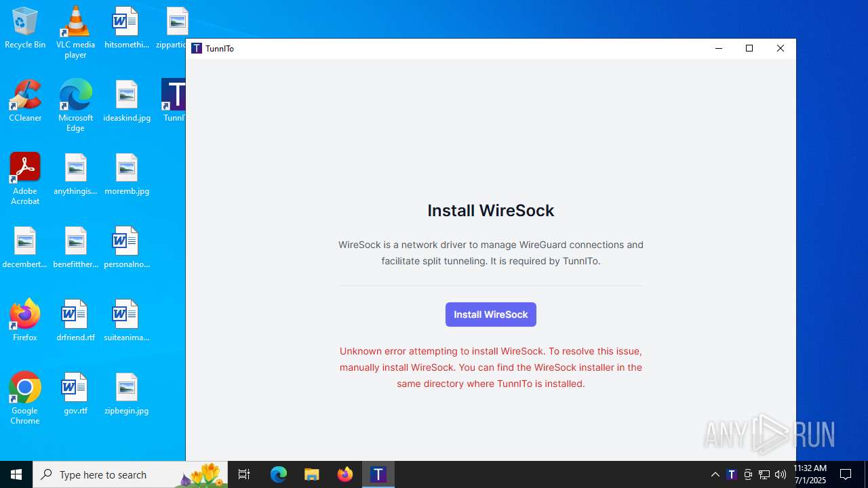Select the personalno... Word document
This screenshot has height=488, width=868.
pyautogui.click(x=127, y=247)
